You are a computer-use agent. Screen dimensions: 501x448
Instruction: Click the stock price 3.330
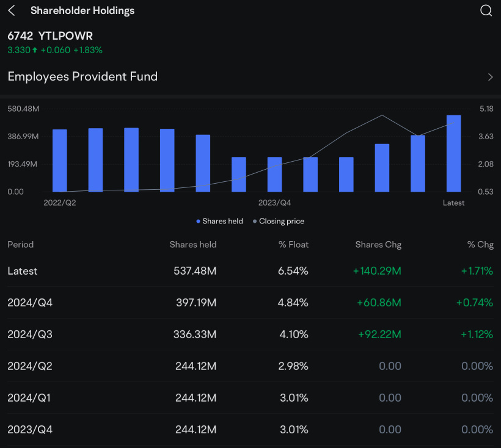coord(19,50)
